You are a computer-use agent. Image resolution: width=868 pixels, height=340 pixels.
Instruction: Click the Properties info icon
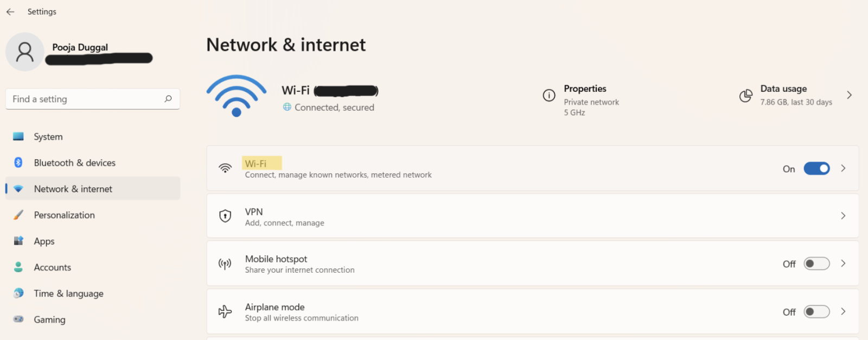[x=549, y=96]
